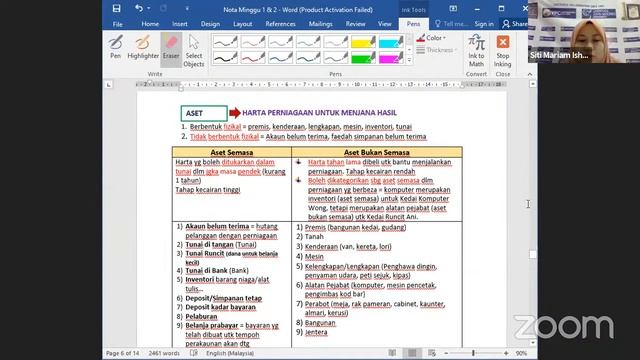Click the greyed-out Redo icon
The height and width of the screenshot is (360, 640).
pyautogui.click(x=163, y=9)
